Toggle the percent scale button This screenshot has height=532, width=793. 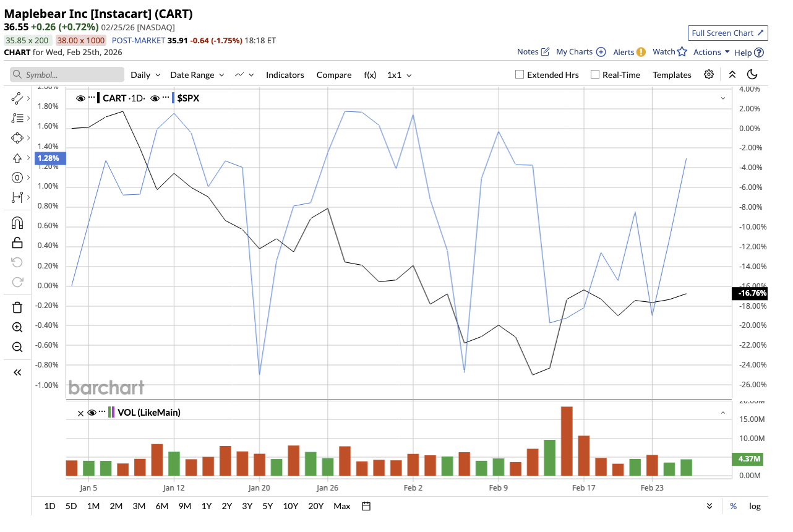733,506
